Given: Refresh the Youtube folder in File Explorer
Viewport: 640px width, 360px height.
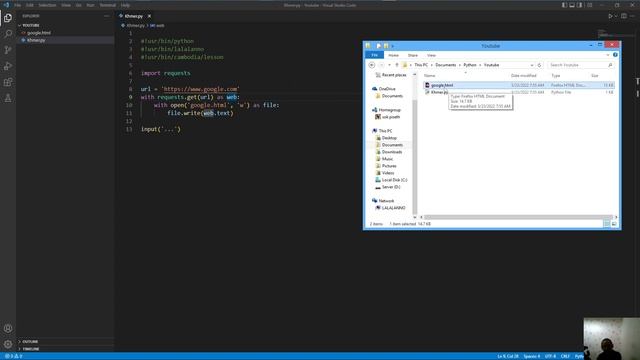Looking at the screenshot, I should (539, 65).
